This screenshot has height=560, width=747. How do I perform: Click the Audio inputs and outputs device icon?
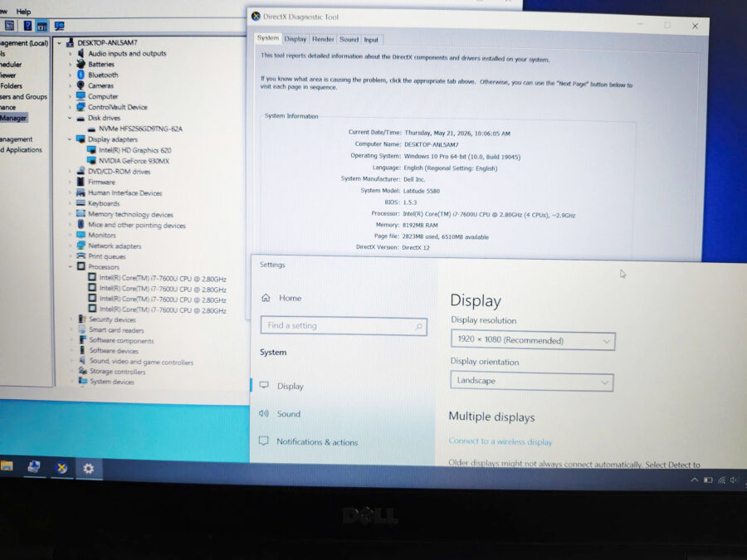click(x=81, y=53)
